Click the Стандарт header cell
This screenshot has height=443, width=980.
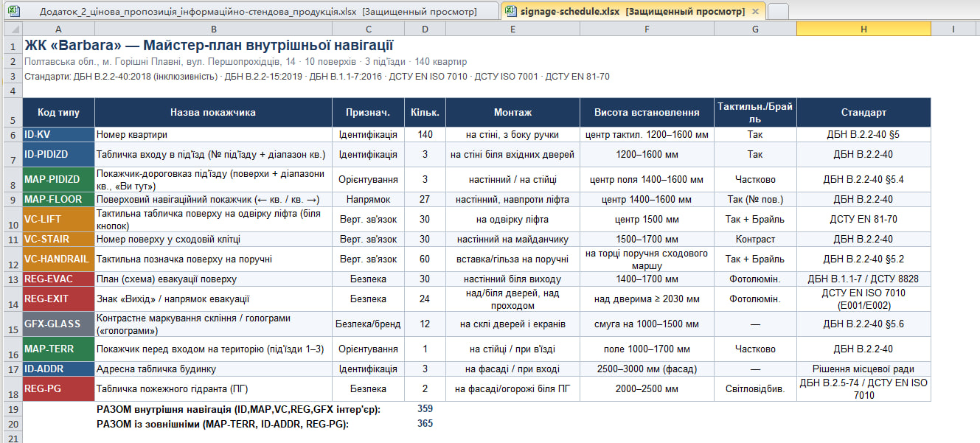pyautogui.click(x=863, y=113)
